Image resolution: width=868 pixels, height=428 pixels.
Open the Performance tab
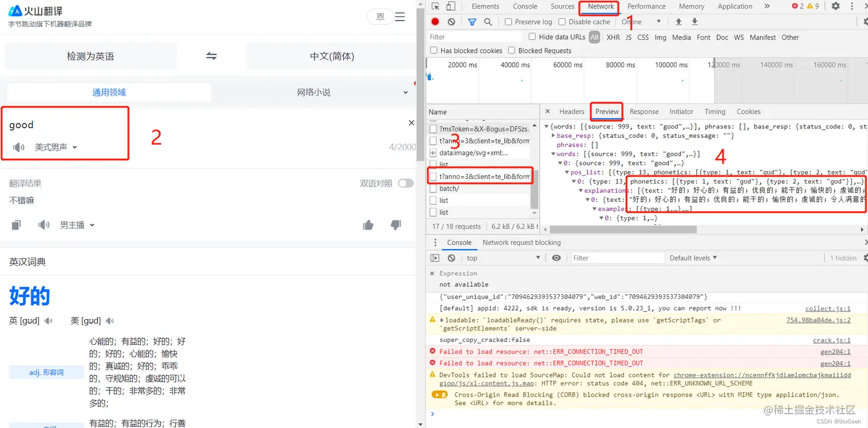(x=646, y=6)
